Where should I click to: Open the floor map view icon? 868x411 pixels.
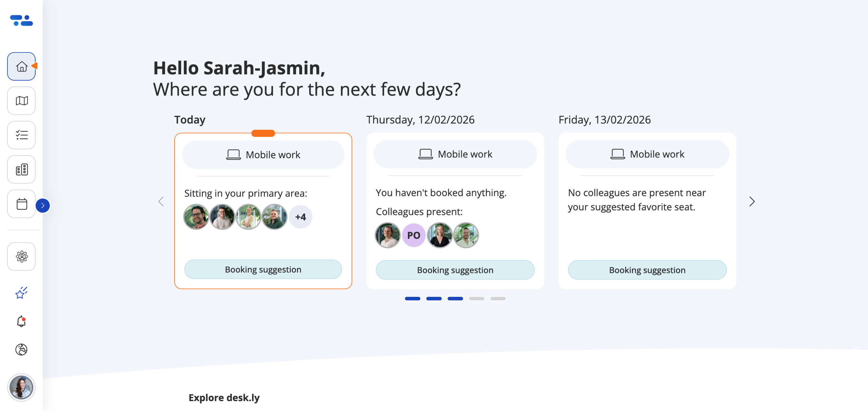(21, 101)
